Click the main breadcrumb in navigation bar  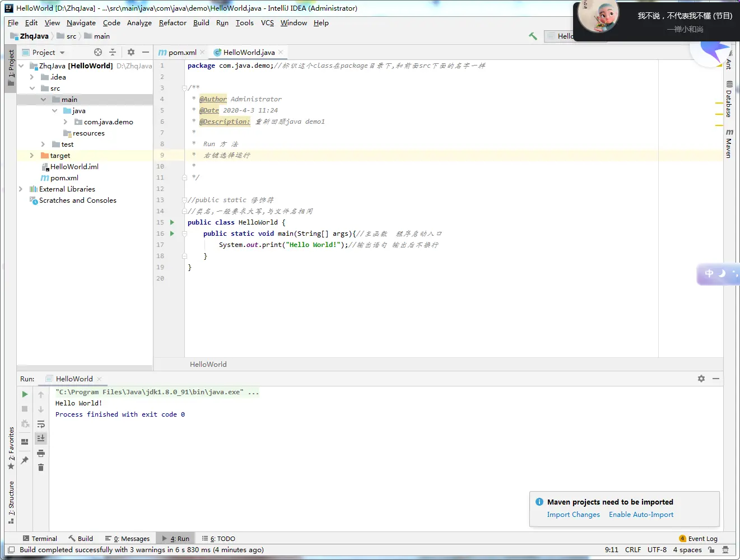(x=97, y=36)
